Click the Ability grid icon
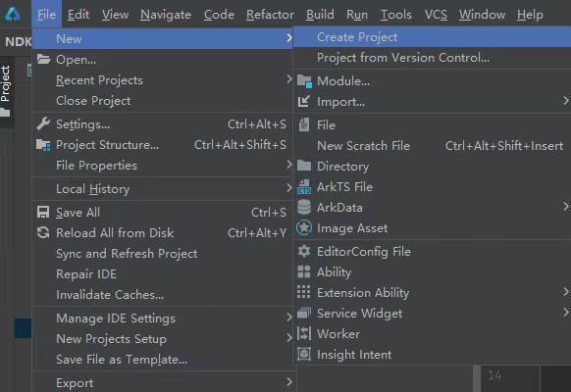The width and height of the screenshot is (571, 392). (x=304, y=272)
